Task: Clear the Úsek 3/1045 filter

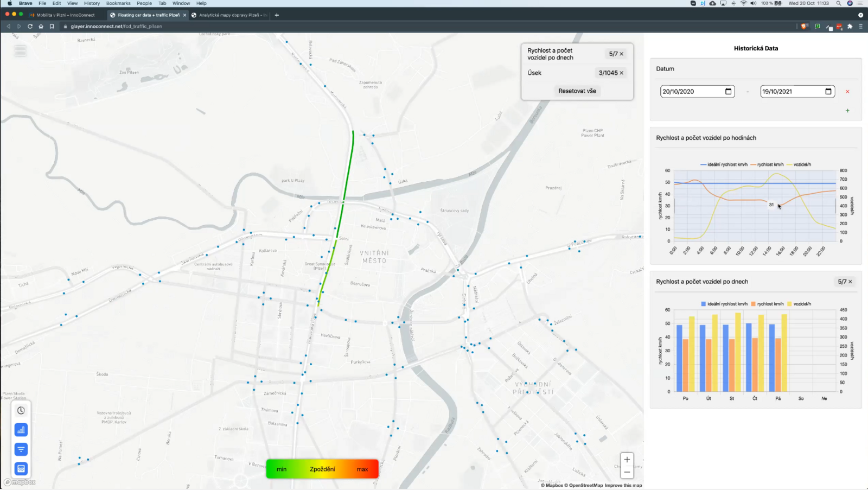Action: (x=622, y=73)
